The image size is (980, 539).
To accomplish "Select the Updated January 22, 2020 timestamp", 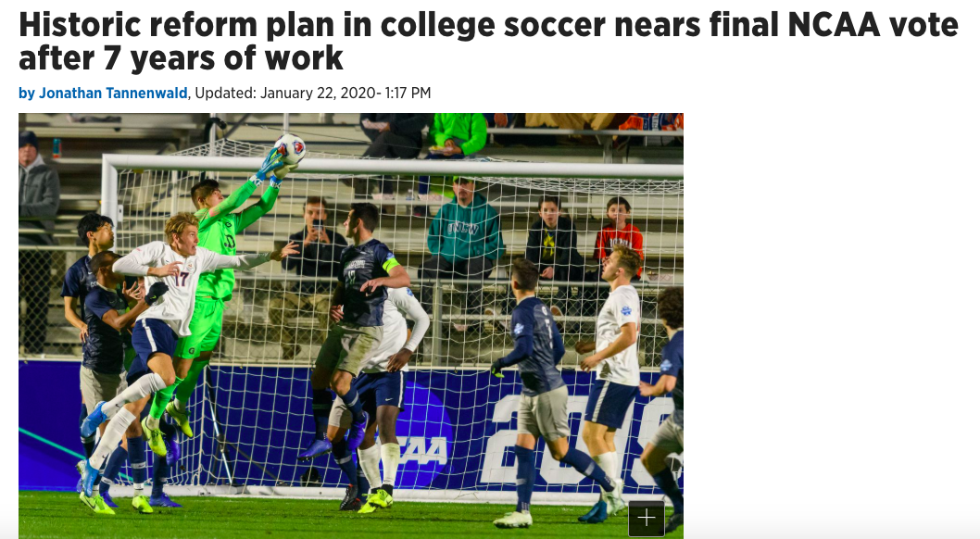I will pyautogui.click(x=313, y=93).
